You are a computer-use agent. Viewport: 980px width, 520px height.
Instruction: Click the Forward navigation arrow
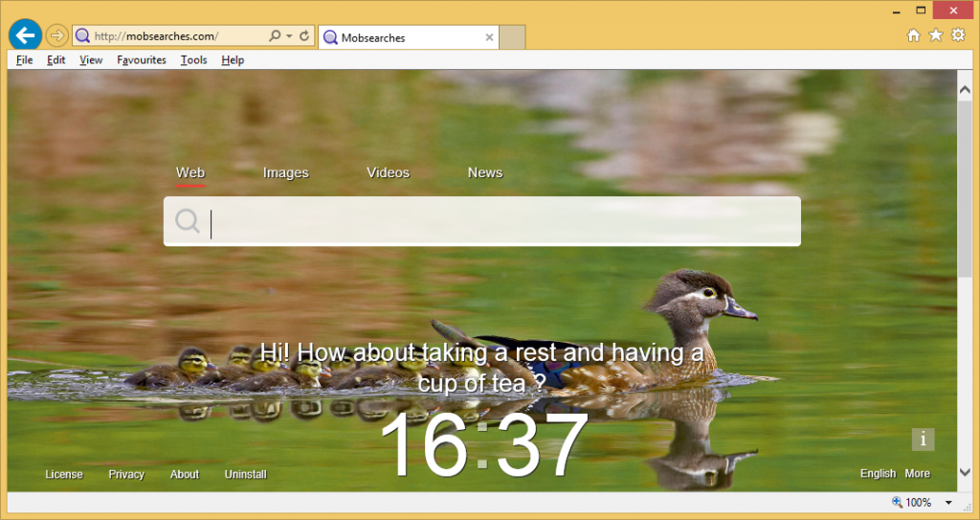point(56,35)
